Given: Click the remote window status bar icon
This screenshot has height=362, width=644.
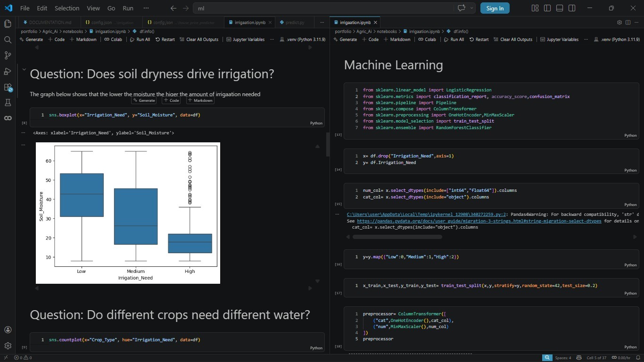Looking at the screenshot, I should tap(6, 358).
